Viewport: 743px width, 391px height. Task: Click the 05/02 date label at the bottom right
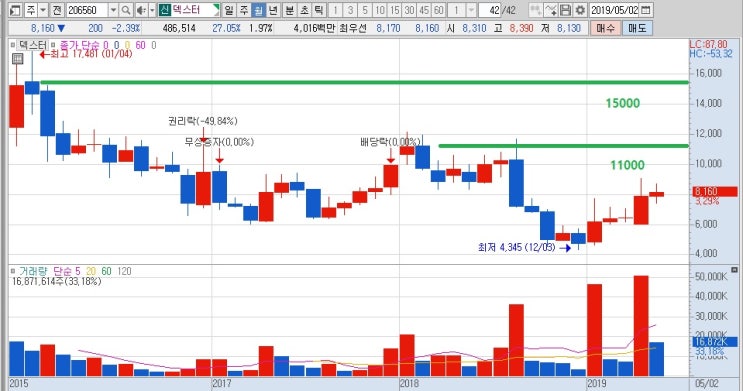(x=707, y=383)
